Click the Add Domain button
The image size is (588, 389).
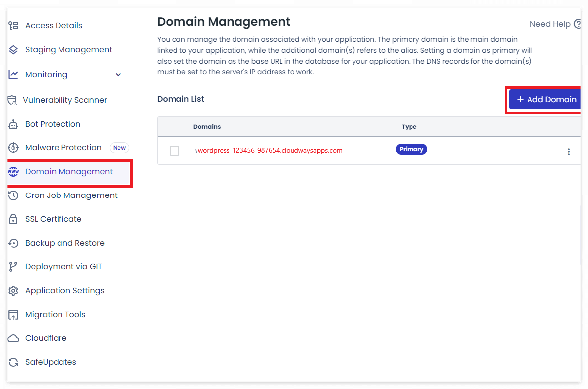click(545, 99)
